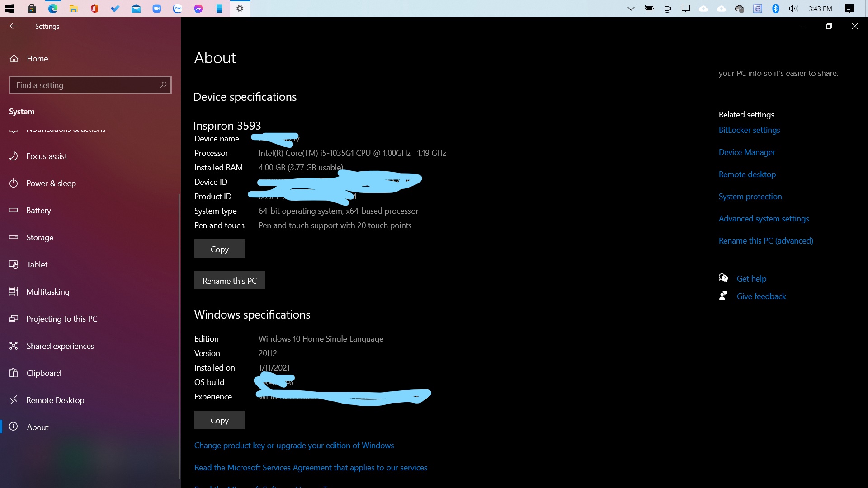Click Find a setting search box
This screenshot has width=868, height=488.
[90, 84]
